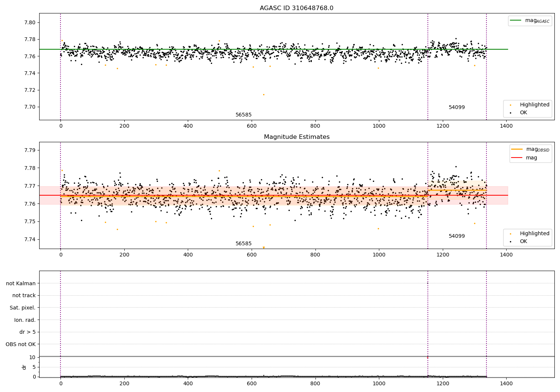Viewport: 560px width, 392px height.
Task: Click green line sample in mag AGASC legend
Action: click(516, 21)
